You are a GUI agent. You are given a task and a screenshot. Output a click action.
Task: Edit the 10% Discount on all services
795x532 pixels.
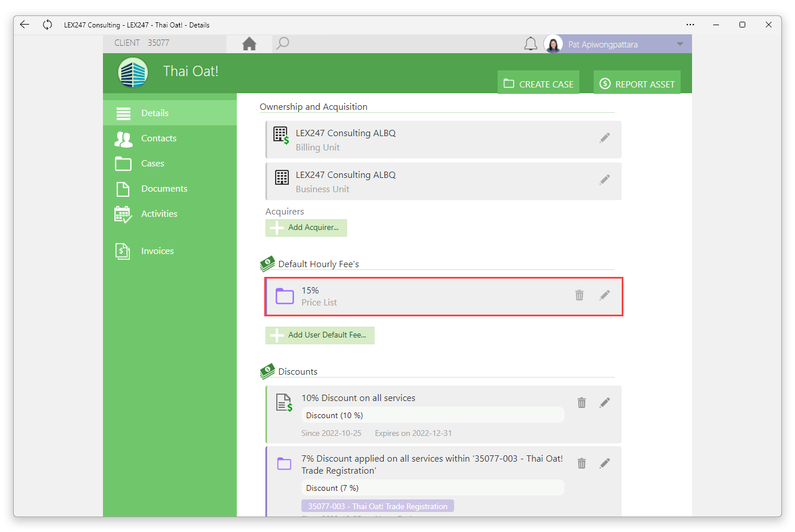coord(605,403)
